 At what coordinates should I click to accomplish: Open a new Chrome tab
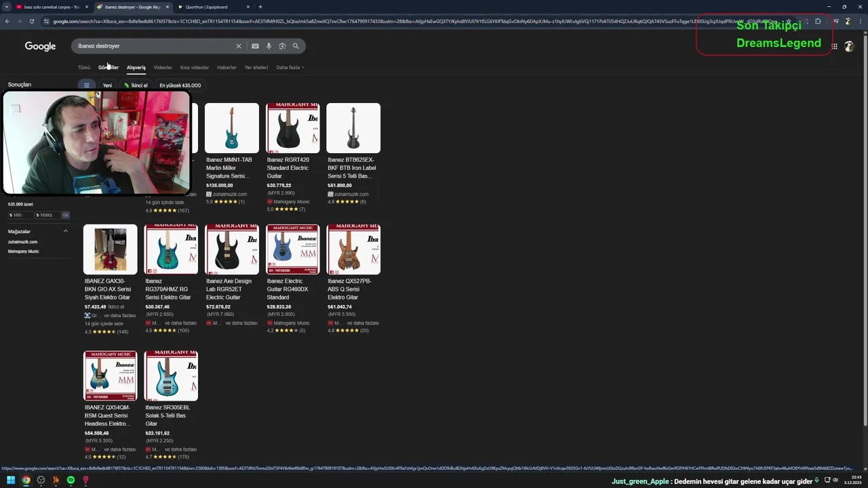[260, 7]
